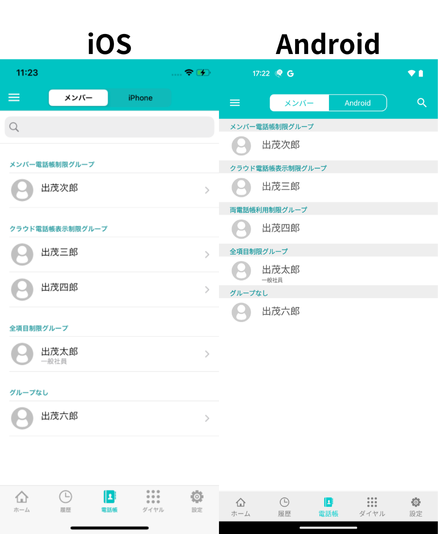
Task: Tap avatar of 出茂太郎 on Android
Action: tap(241, 271)
